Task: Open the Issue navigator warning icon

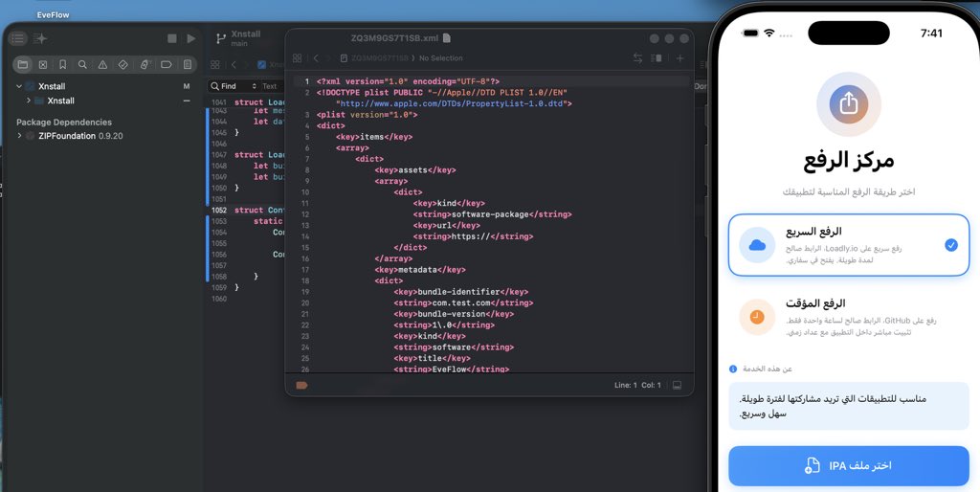Action: (x=102, y=64)
